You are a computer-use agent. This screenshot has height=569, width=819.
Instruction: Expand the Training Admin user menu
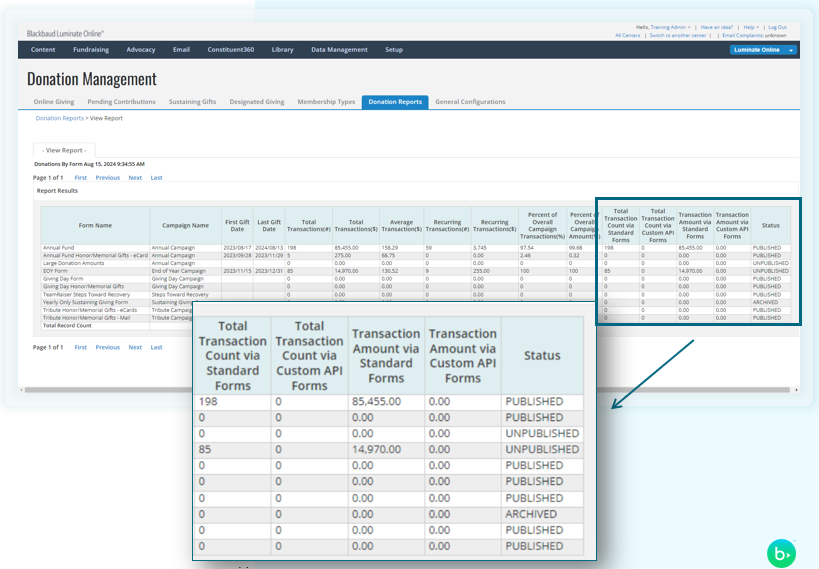pos(670,27)
